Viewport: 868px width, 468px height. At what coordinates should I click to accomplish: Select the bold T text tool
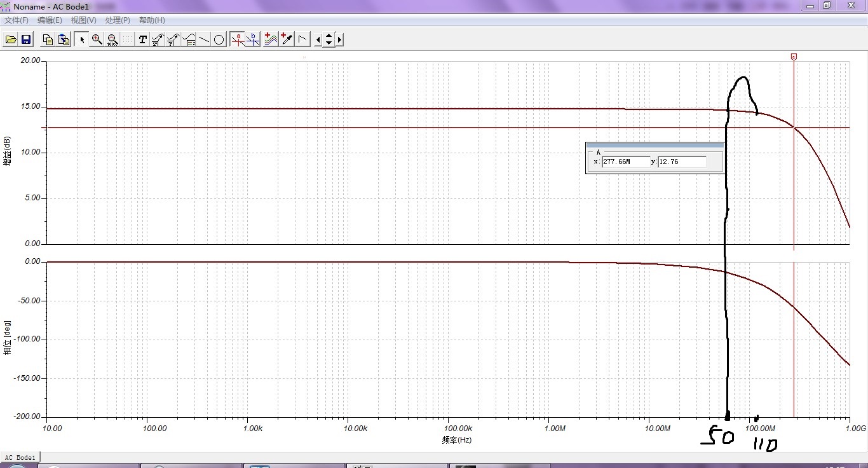143,39
